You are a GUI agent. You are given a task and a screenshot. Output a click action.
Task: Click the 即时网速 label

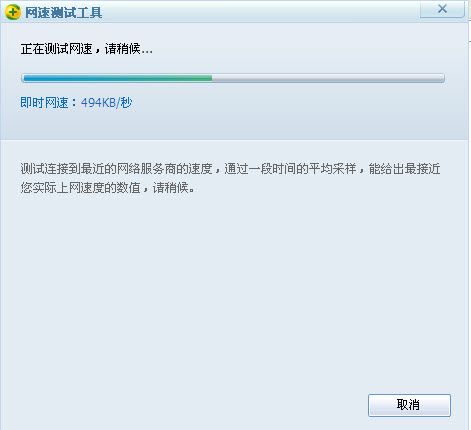point(44,103)
